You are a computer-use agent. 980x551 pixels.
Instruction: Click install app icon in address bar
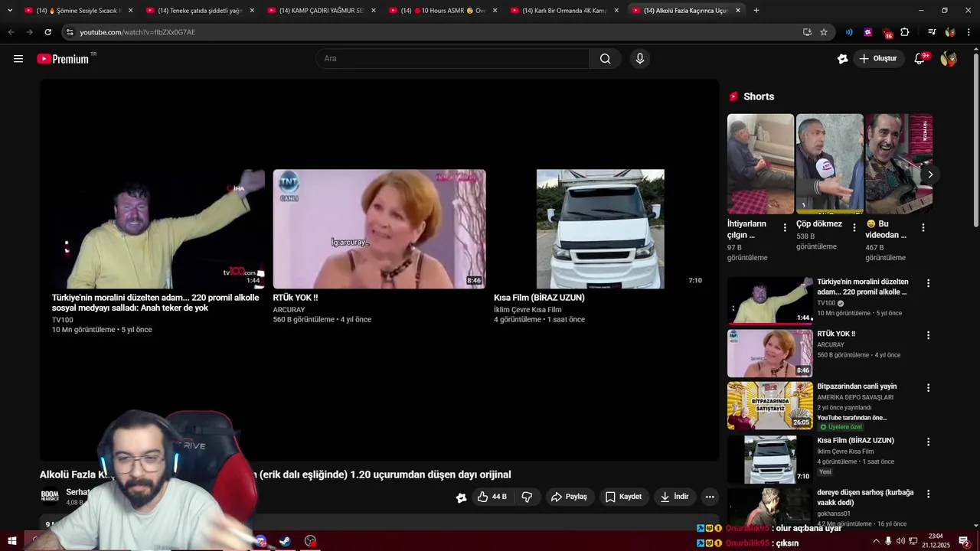coord(807,32)
